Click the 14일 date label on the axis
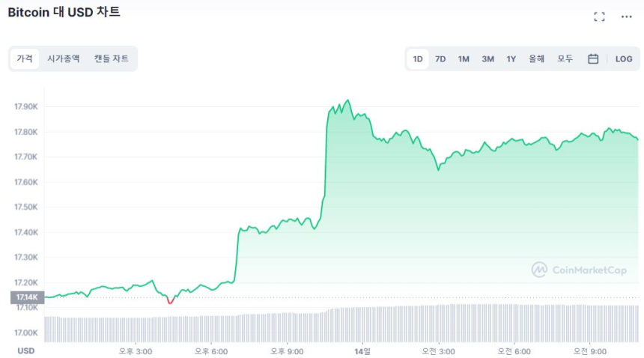The image size is (644, 358). [x=362, y=351]
